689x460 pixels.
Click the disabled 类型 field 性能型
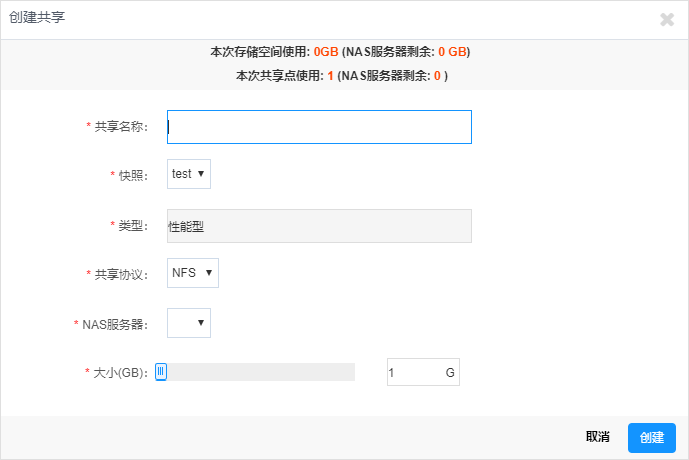(319, 226)
